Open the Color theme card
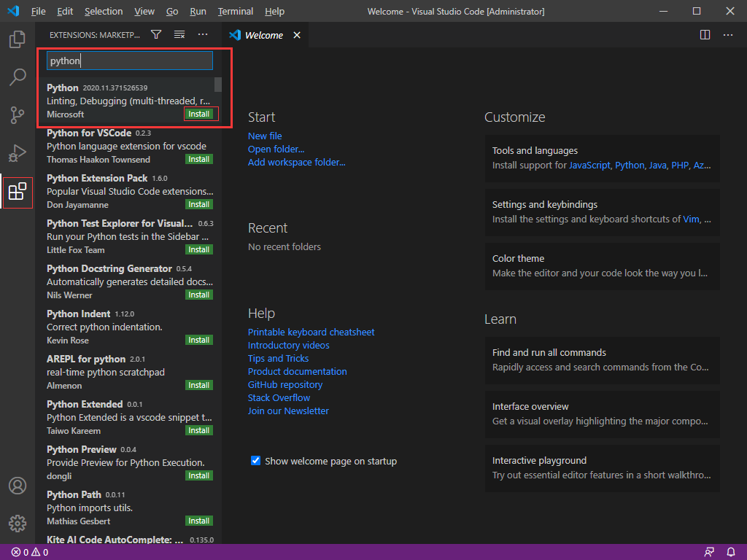This screenshot has width=747, height=560. (602, 265)
